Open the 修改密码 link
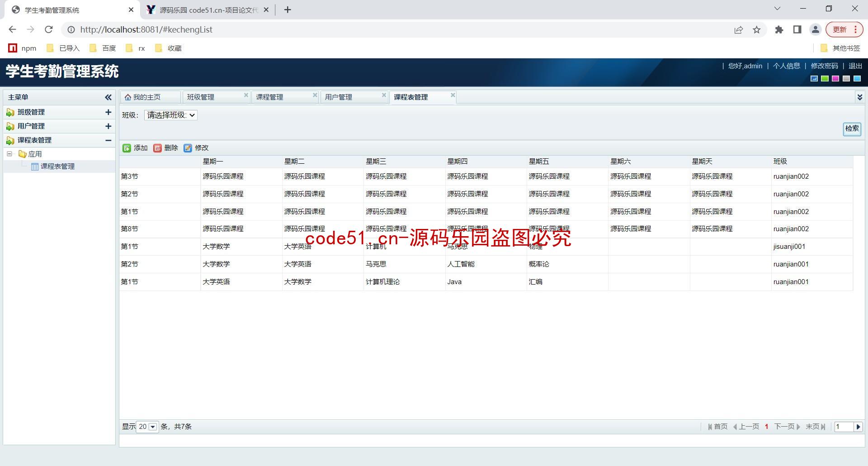The width and height of the screenshot is (868, 466). (x=824, y=66)
